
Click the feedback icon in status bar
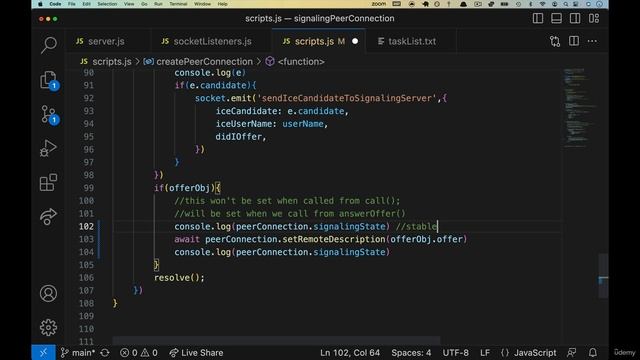pos(572,353)
